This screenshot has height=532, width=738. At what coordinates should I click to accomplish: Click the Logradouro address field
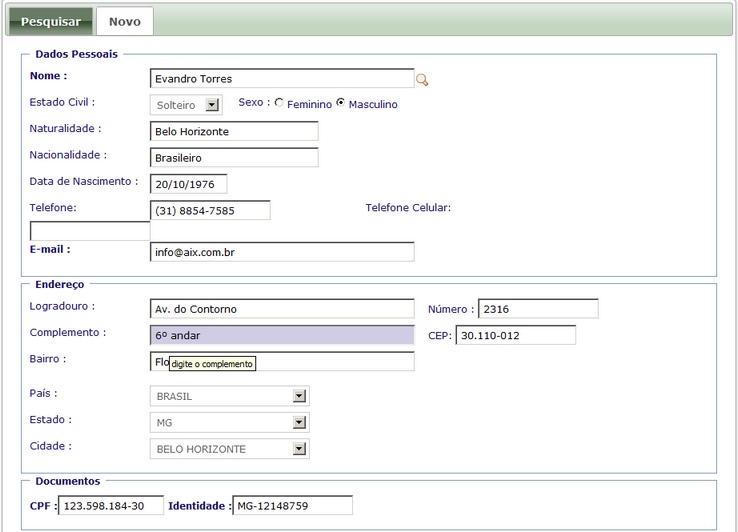tap(281, 309)
